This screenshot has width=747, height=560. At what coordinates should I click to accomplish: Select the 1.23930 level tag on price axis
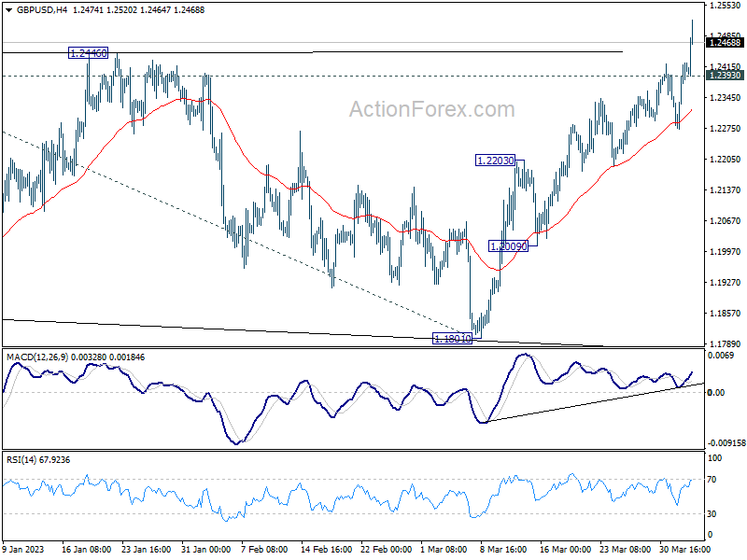(725, 76)
